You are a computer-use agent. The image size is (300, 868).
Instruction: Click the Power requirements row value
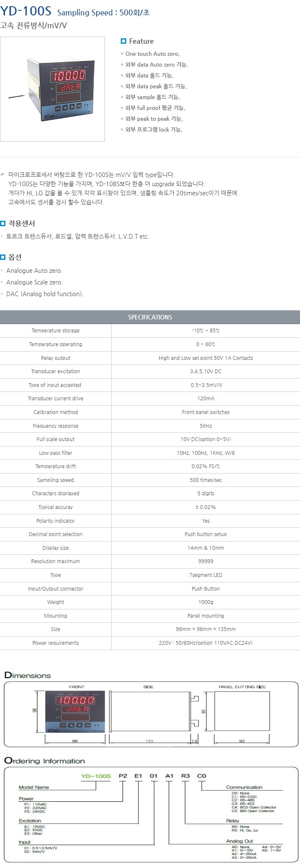pos(205,643)
